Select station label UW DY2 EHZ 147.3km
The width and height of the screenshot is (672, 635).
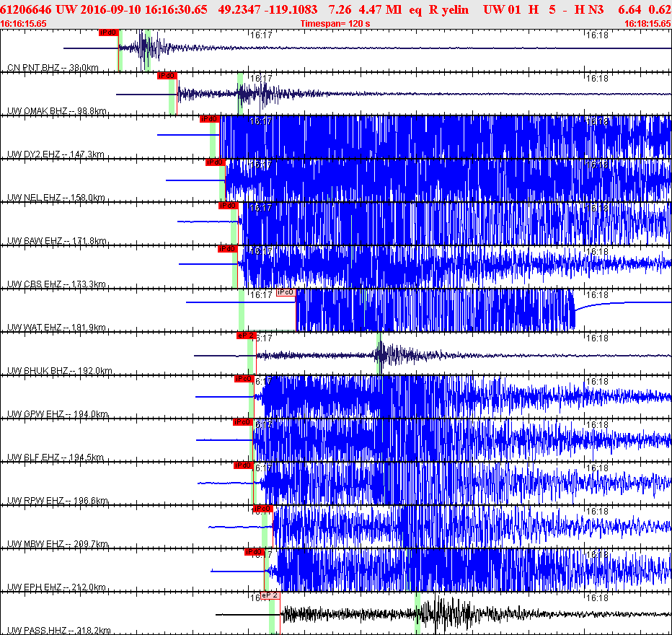(56, 154)
